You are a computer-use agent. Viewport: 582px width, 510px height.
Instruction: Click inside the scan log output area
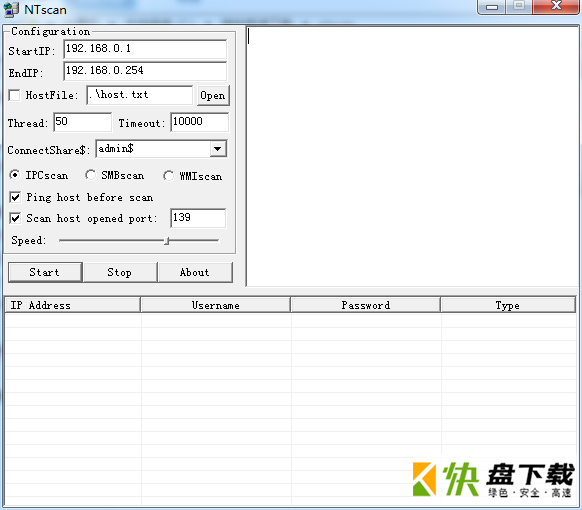click(412, 156)
